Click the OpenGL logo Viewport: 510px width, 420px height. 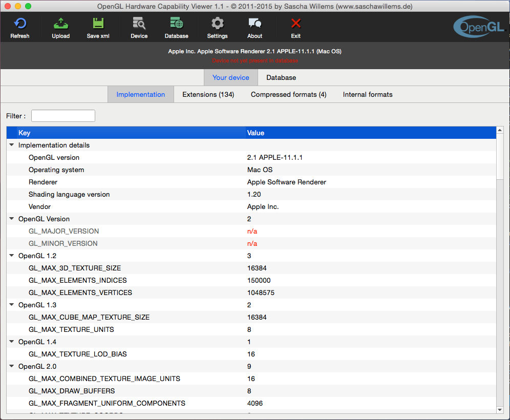480,27
